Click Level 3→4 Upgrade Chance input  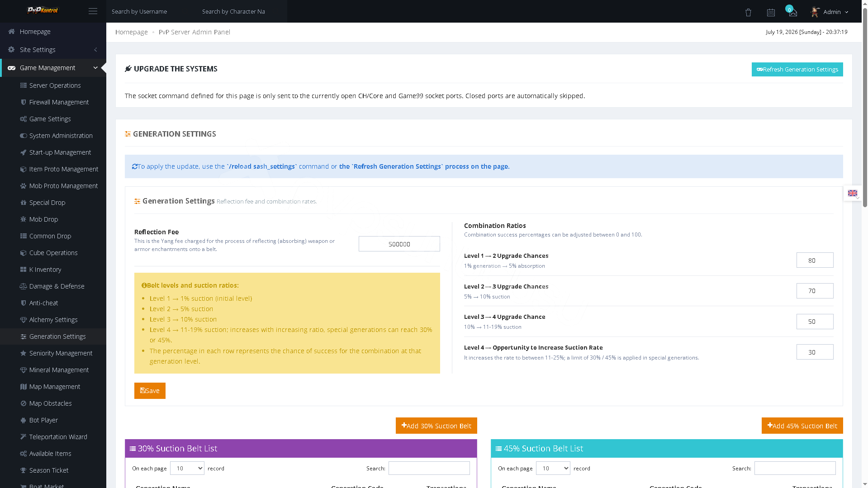click(815, 322)
